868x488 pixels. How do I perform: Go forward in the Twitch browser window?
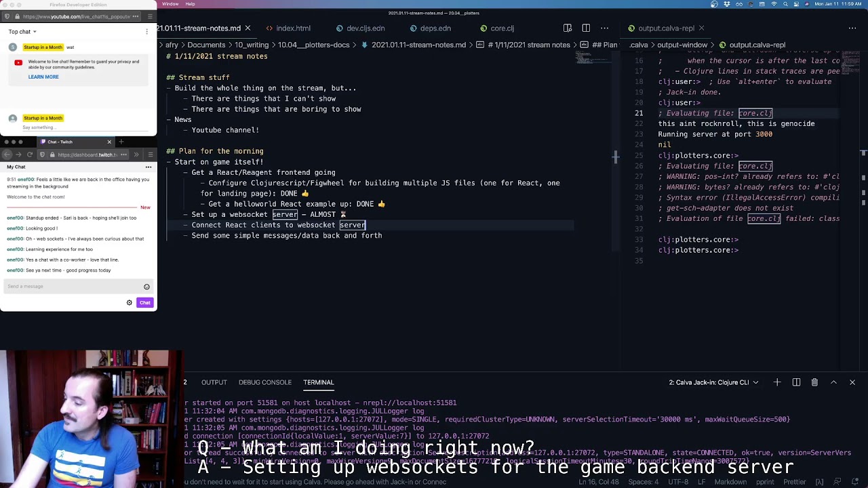tap(18, 155)
